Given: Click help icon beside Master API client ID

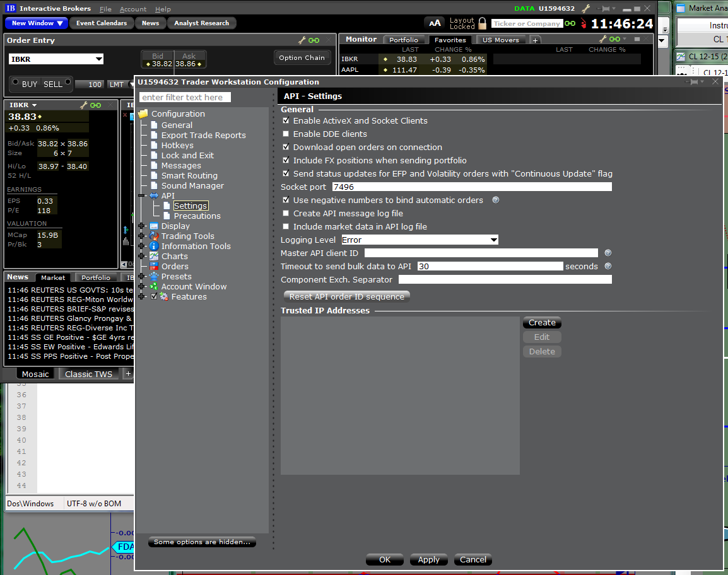Looking at the screenshot, I should click(x=608, y=253).
